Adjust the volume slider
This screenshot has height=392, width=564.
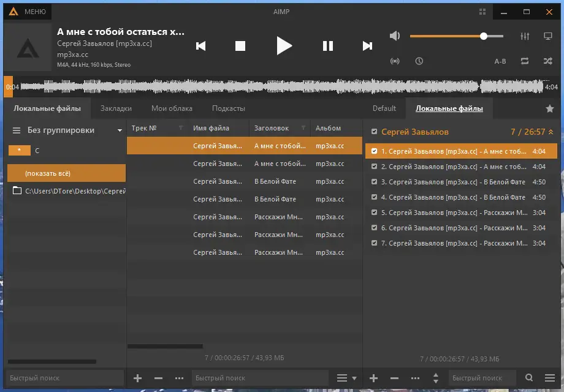(457, 36)
